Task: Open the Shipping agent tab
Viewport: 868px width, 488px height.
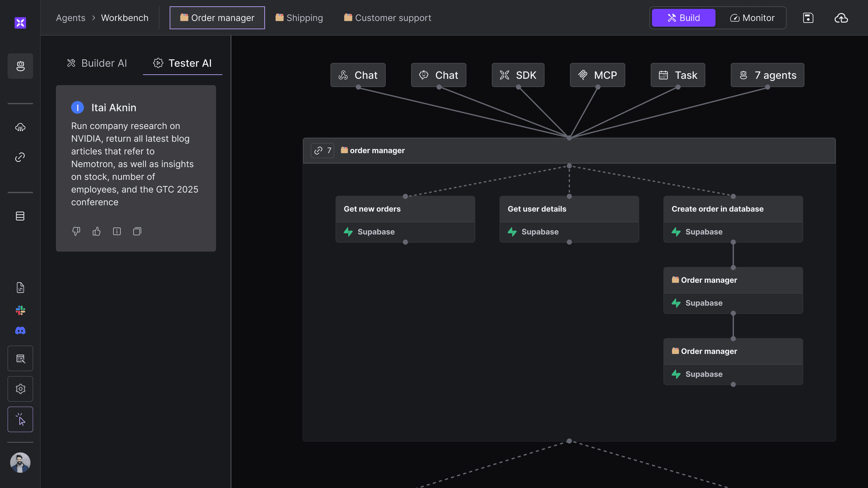Action: pos(299,18)
